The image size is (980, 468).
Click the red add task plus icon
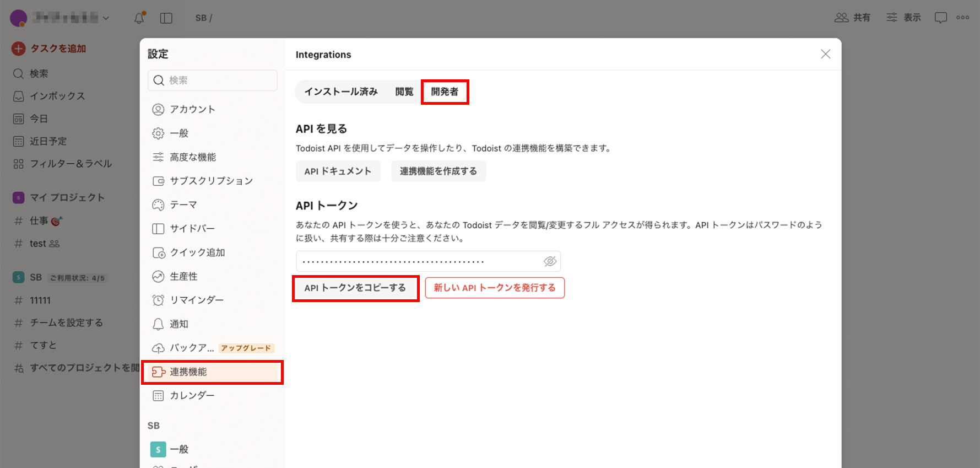tap(18, 49)
